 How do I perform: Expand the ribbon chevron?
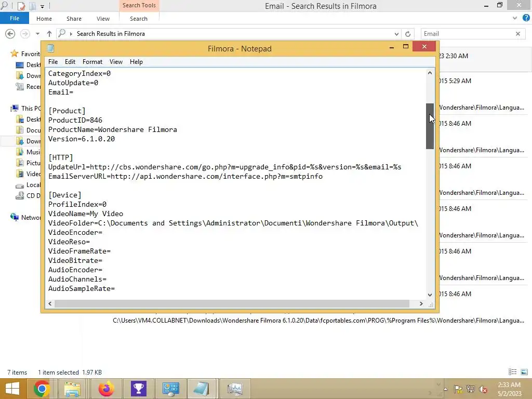pos(515,18)
